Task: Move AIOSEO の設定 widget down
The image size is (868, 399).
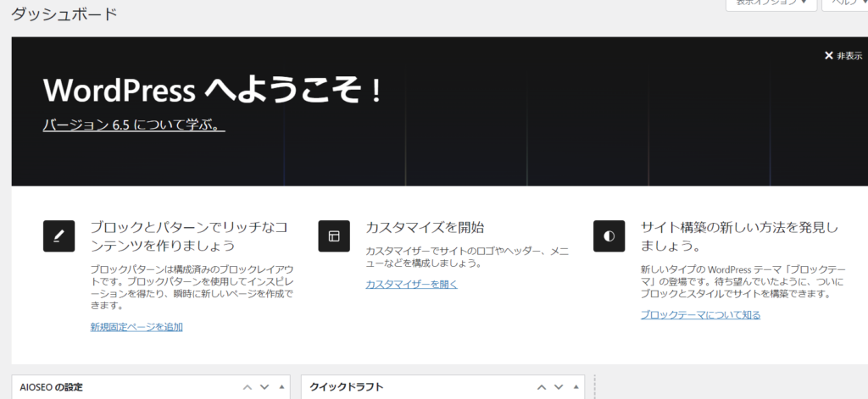Action: tap(264, 387)
